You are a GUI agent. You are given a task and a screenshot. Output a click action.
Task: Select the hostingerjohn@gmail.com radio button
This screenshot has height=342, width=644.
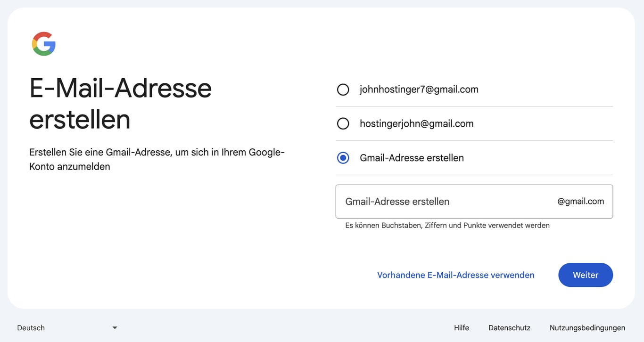[x=343, y=123]
